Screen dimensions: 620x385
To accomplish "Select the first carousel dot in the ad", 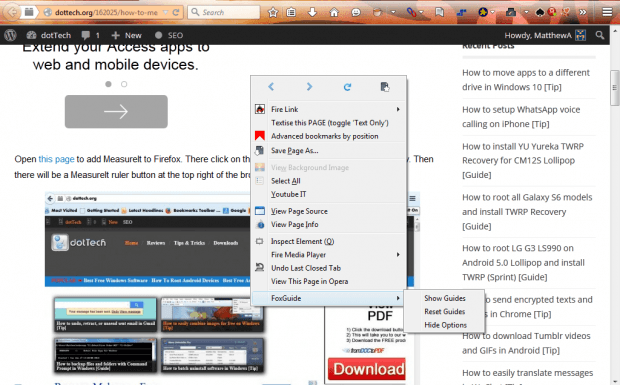I will click(x=108, y=84).
